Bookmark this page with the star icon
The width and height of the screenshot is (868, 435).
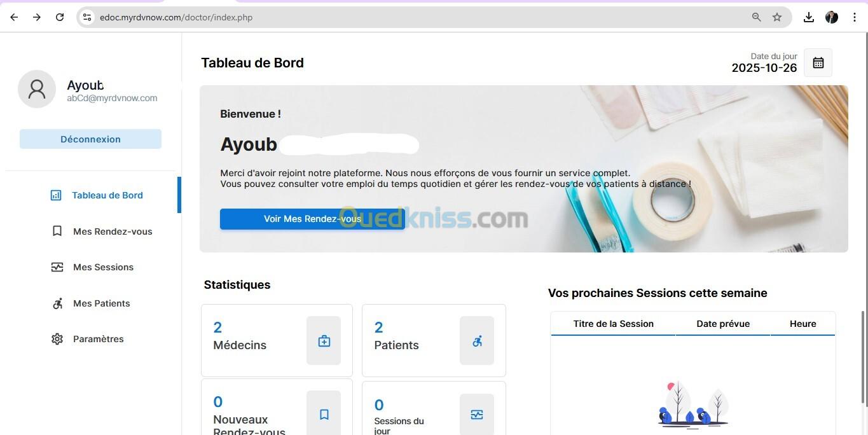(x=776, y=17)
